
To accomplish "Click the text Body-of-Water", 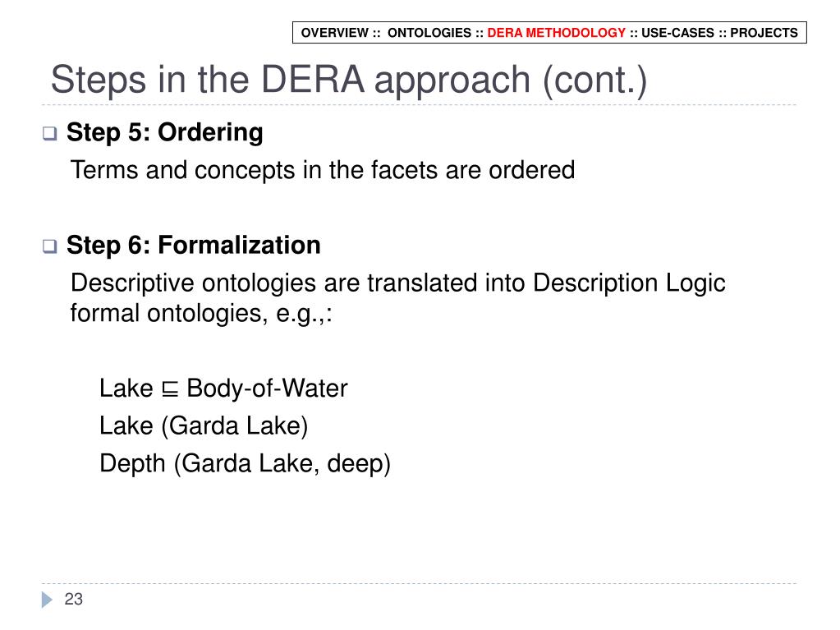I will [267, 388].
